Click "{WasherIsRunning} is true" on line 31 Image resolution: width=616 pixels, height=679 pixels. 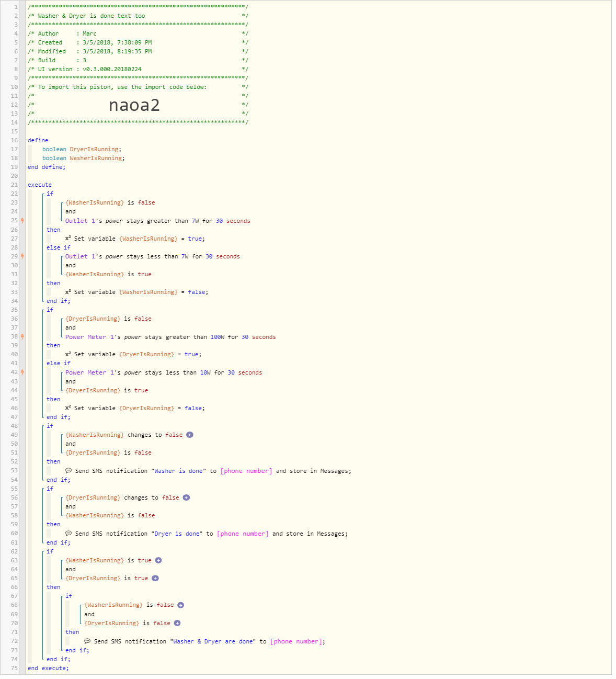click(x=108, y=274)
